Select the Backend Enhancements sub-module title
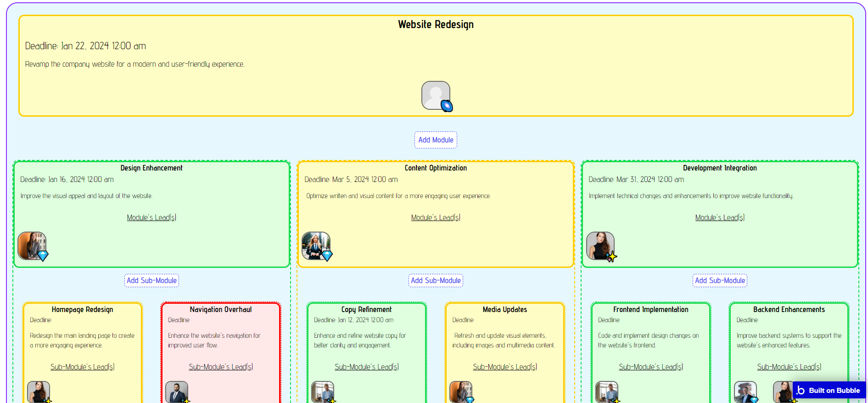Image resolution: width=868 pixels, height=403 pixels. tap(789, 310)
